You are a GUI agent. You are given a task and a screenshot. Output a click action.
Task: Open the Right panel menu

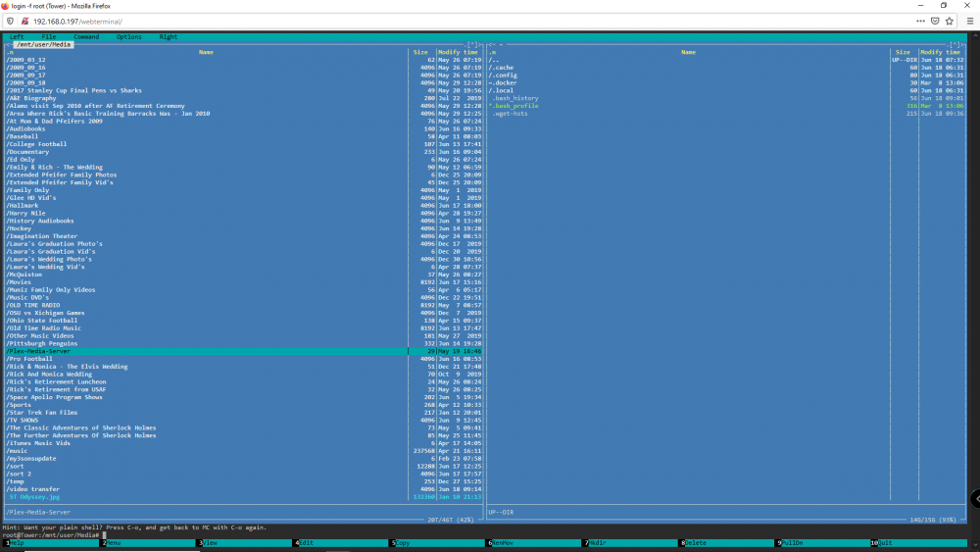click(x=169, y=37)
